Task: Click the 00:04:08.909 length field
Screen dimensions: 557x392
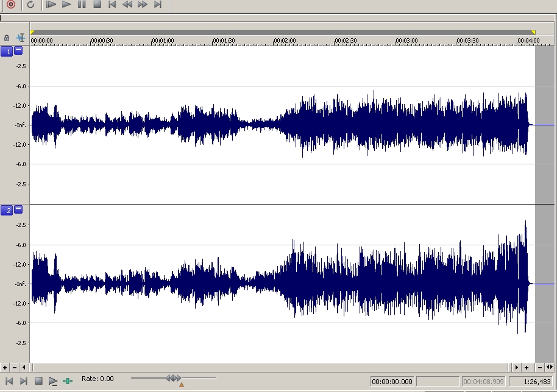Action: pos(483,382)
